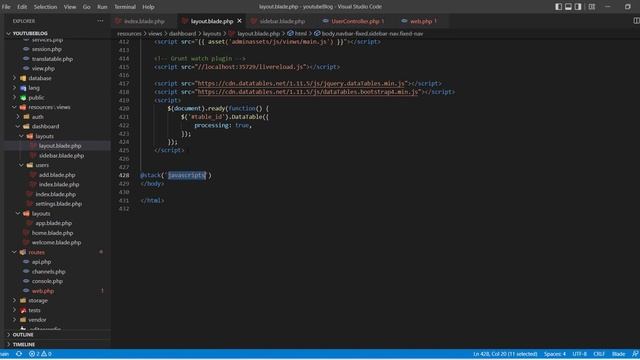Click the notifications icon in status bar
The image size is (640, 360).
(635, 354)
